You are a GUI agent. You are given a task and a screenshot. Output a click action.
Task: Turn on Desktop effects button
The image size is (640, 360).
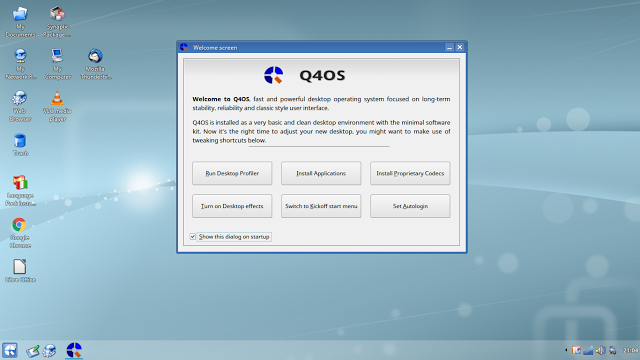(x=232, y=206)
